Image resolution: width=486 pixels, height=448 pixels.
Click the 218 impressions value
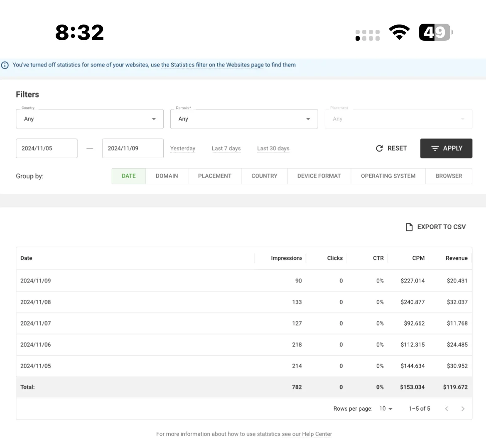(297, 345)
